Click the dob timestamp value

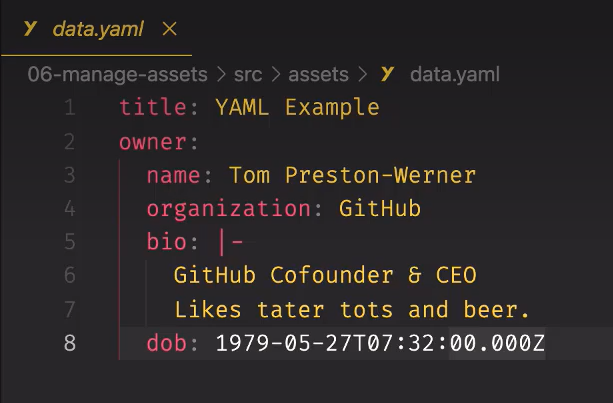380,343
